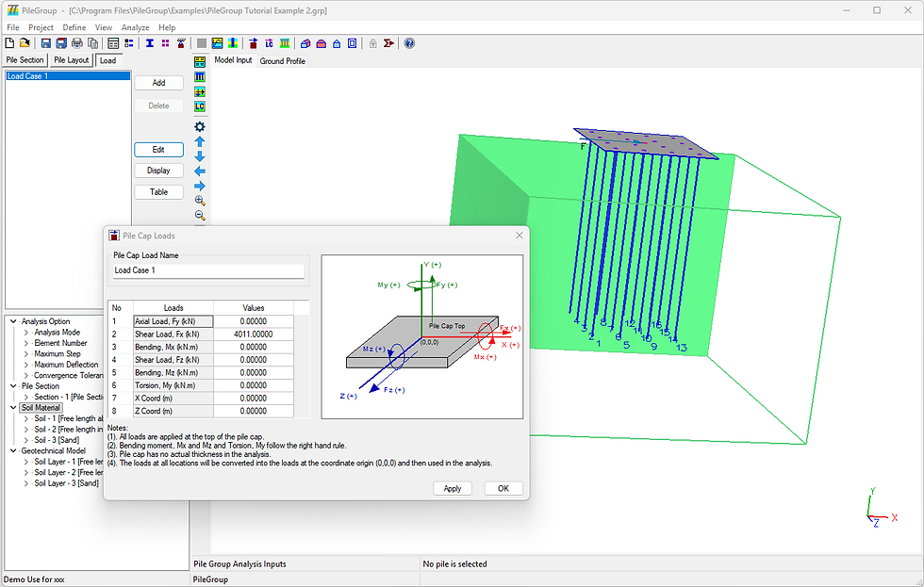Open help with question mark icon
The image size is (924, 587).
409,43
